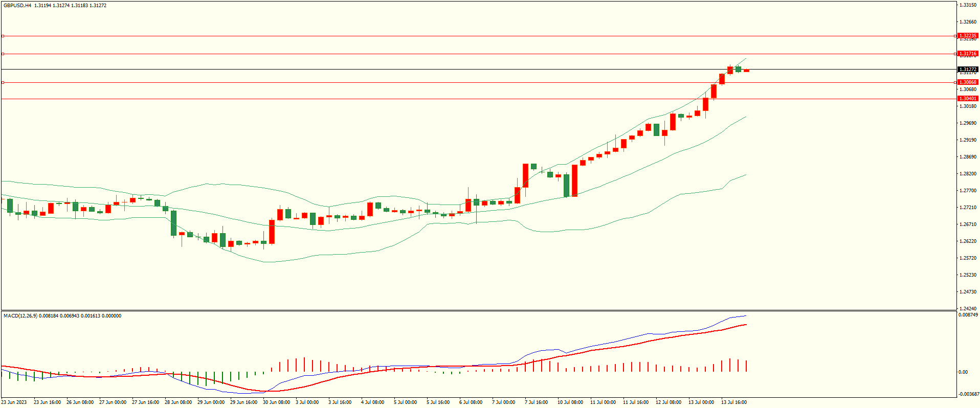Grab the left handle of the 1.30868 line
The width and height of the screenshot is (980, 408).
[3, 82]
